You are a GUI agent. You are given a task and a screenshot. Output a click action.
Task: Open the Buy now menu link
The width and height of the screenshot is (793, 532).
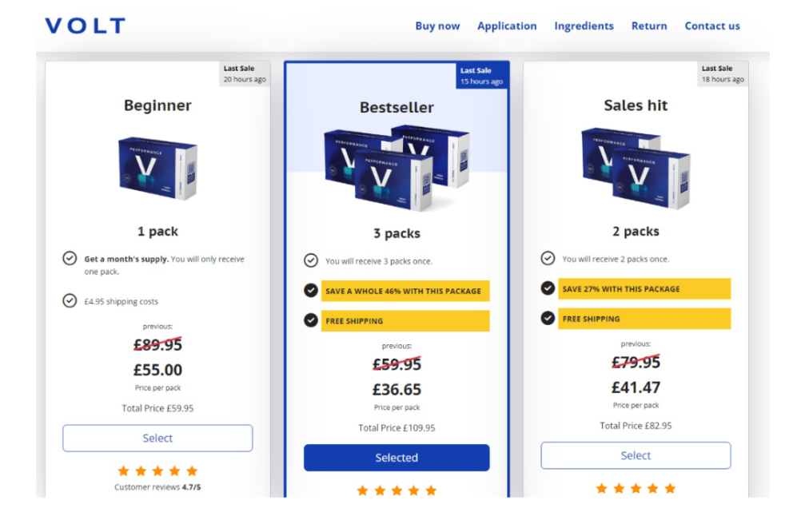tap(437, 26)
